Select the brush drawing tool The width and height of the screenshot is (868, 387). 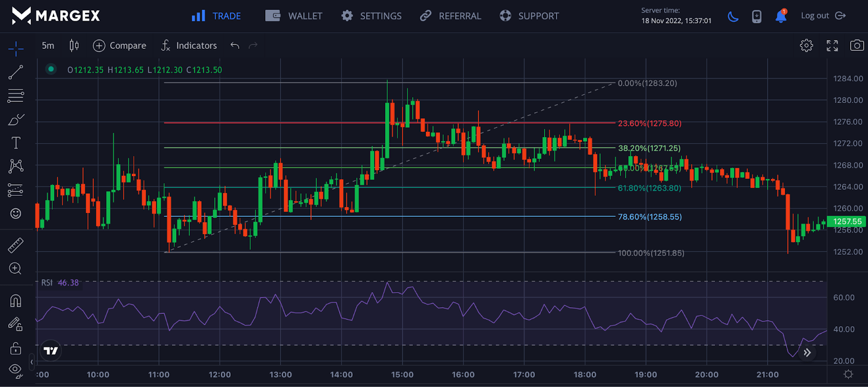tap(16, 119)
